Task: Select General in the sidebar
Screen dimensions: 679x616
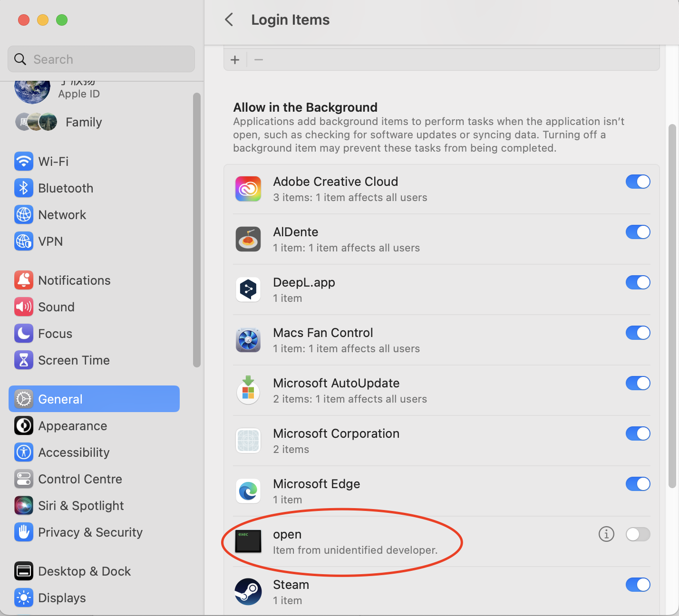Action: point(60,399)
